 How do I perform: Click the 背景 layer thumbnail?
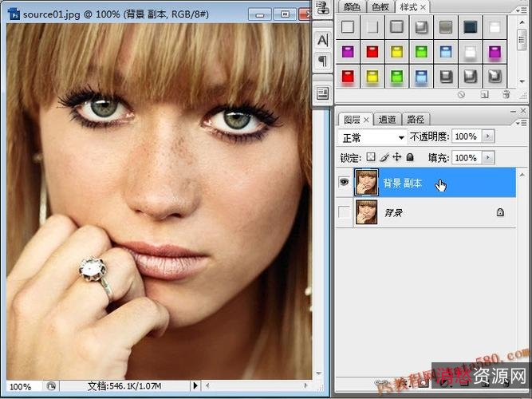pyautogui.click(x=366, y=212)
